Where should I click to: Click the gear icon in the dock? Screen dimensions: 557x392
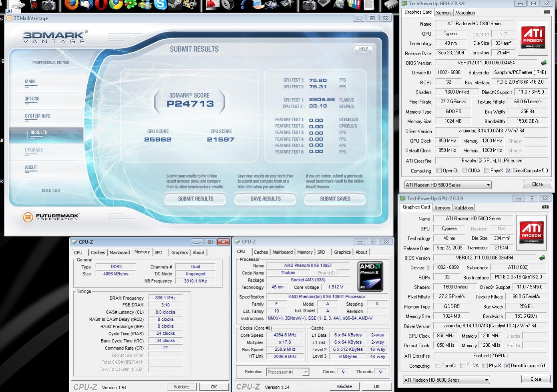pyautogui.click(x=228, y=4)
